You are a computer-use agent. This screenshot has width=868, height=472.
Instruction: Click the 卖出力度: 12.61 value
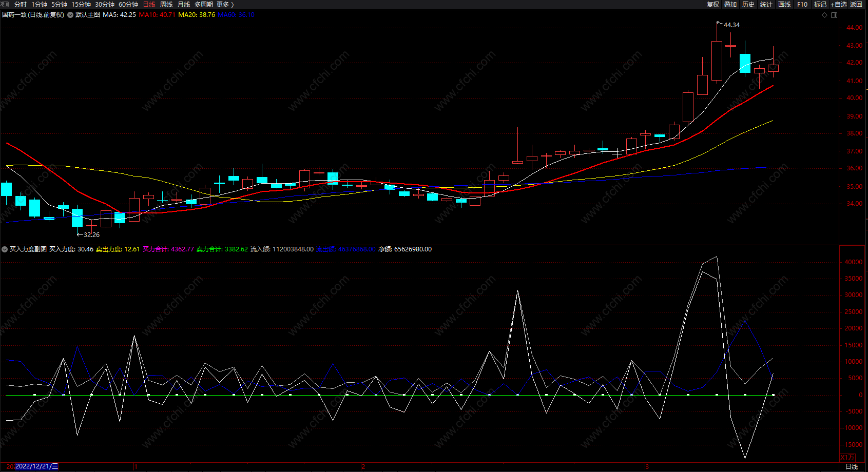(118, 249)
